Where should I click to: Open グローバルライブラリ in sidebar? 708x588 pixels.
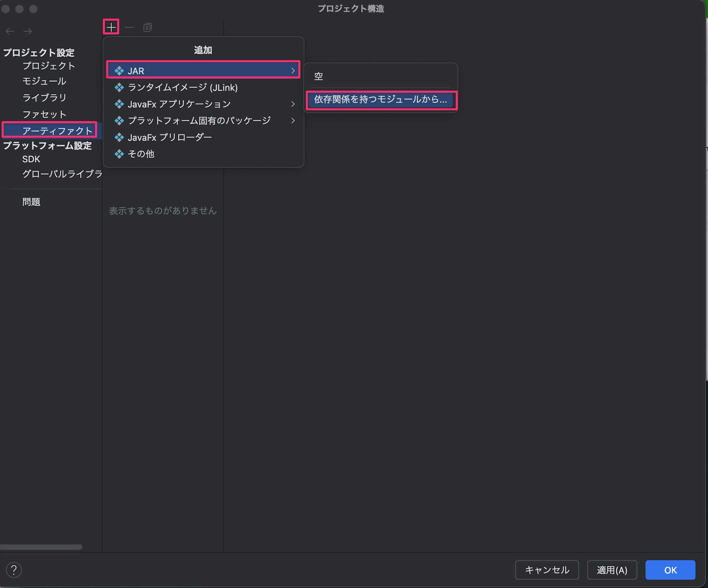(x=62, y=174)
